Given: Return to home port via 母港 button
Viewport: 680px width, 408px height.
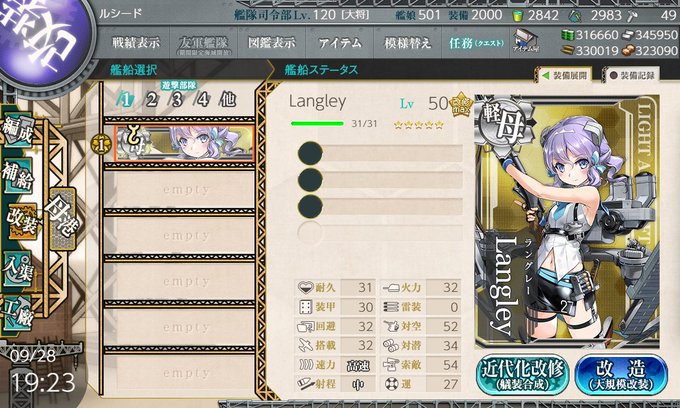Looking at the screenshot, I should [63, 219].
